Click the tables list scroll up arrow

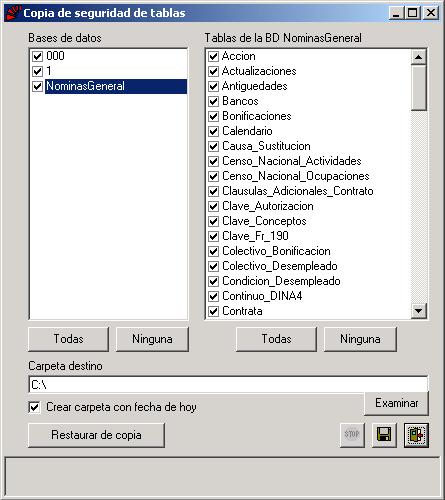(x=418, y=57)
